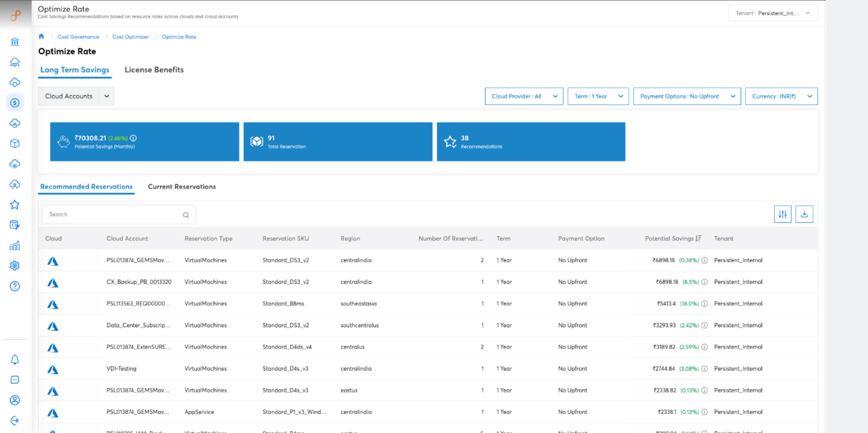Screen dimensions: 868x433
Task: Click the AppService reservation type cell
Action: click(x=199, y=412)
